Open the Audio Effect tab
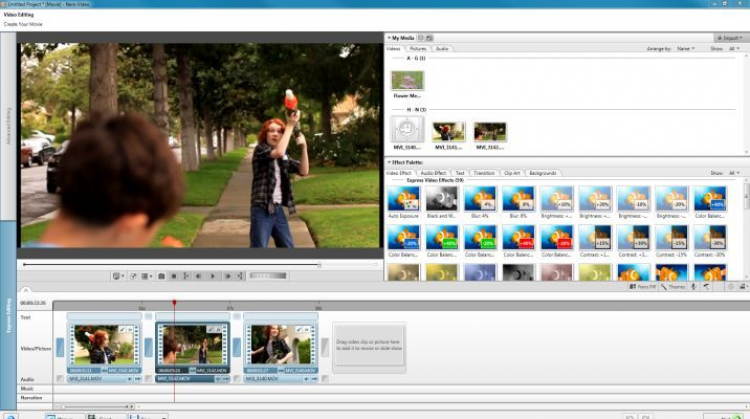 (435, 173)
